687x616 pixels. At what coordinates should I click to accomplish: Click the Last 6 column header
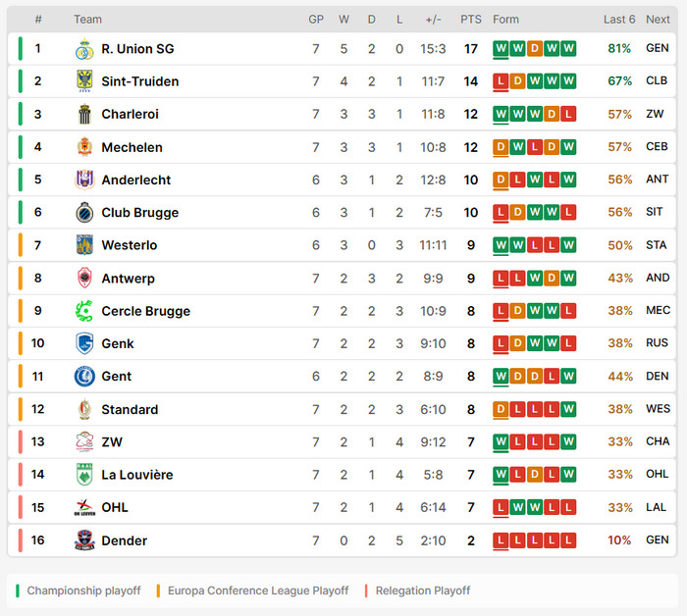coord(619,20)
